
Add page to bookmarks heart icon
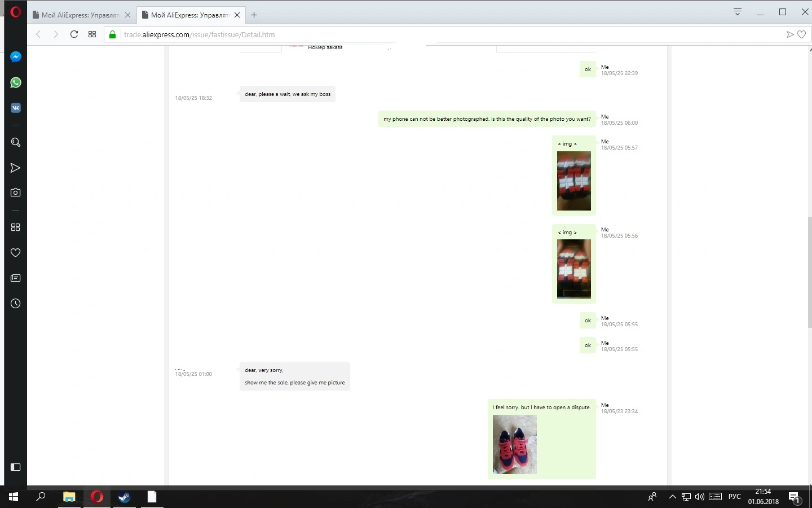(x=801, y=34)
